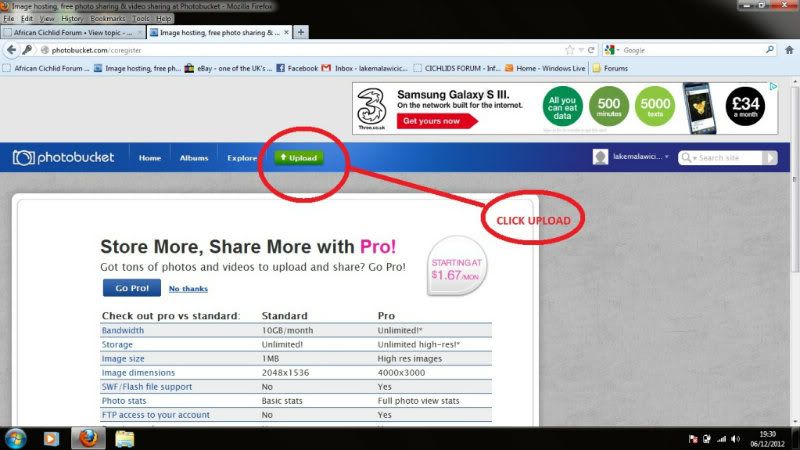Click the user avatar thumbnail
This screenshot has width=800, height=450.
[x=601, y=157]
